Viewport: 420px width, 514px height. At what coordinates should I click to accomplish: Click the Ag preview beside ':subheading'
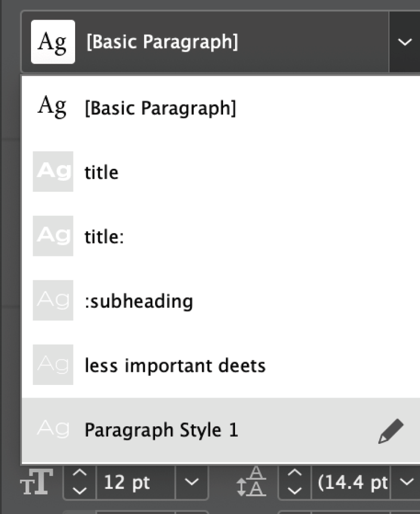tap(53, 300)
